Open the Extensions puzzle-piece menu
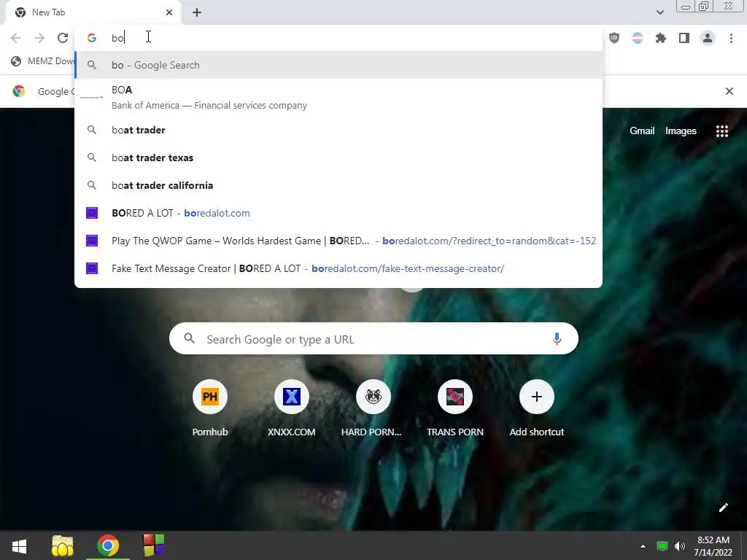The width and height of the screenshot is (747, 560). pos(661,38)
